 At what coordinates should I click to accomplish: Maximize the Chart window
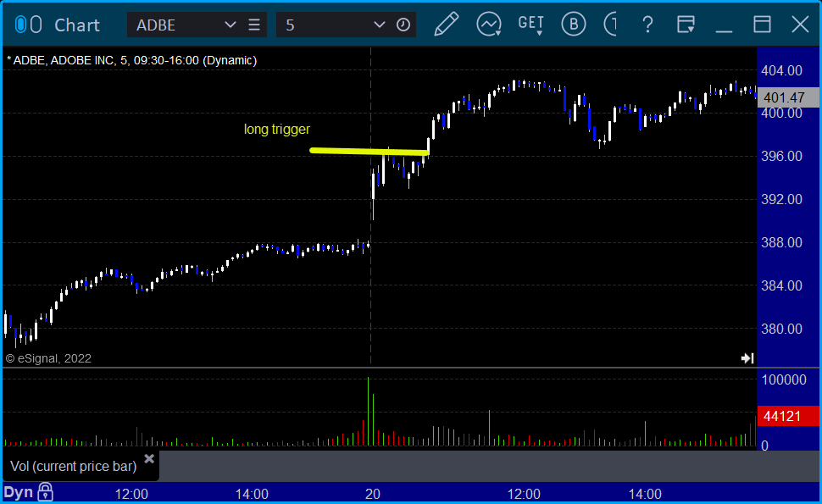pyautogui.click(x=762, y=25)
